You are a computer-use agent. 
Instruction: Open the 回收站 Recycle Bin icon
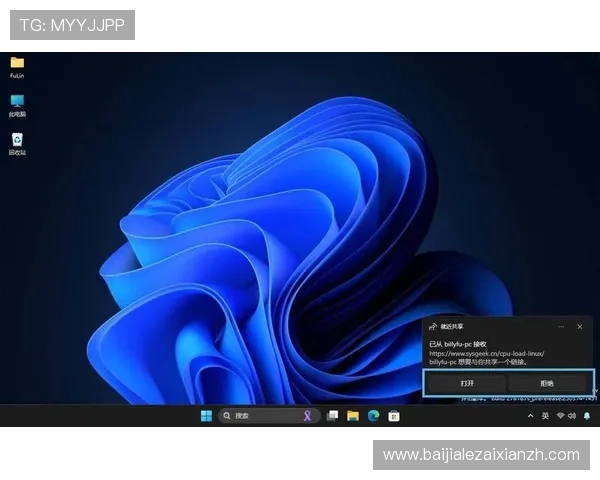17,141
